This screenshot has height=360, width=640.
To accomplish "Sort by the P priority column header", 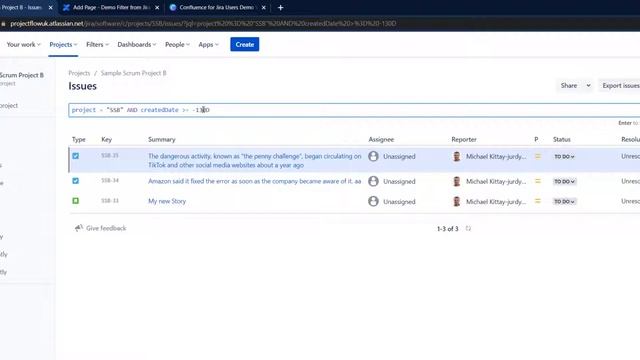I will click(x=536, y=140).
